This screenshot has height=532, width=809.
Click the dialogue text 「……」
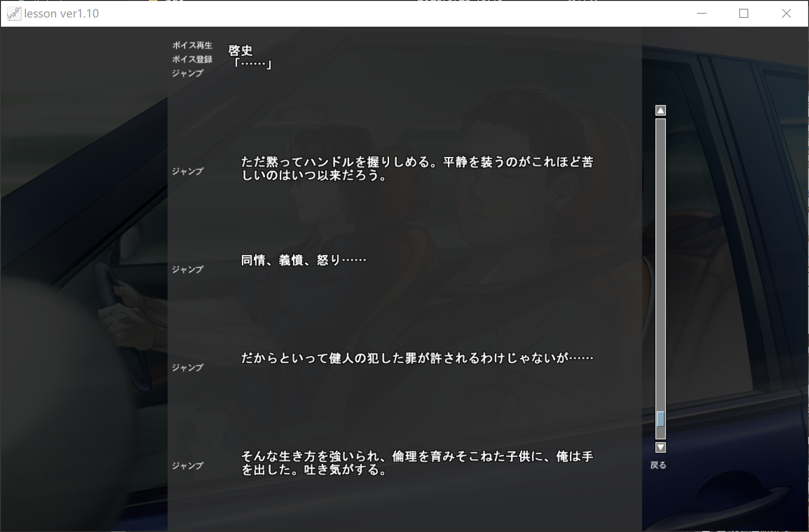pos(252,64)
